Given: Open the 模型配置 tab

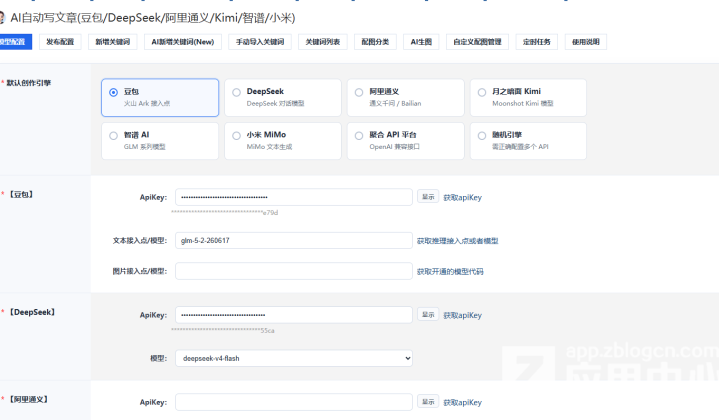Looking at the screenshot, I should [x=14, y=42].
